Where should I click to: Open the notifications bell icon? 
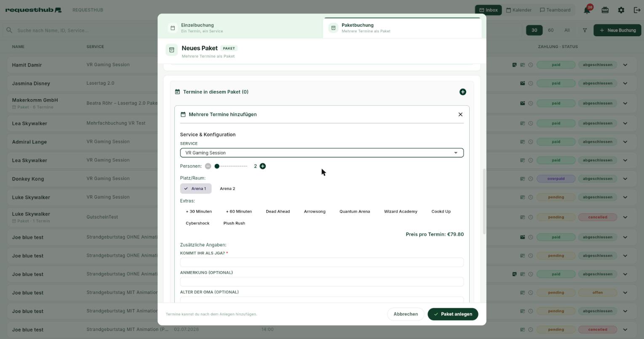point(587,10)
